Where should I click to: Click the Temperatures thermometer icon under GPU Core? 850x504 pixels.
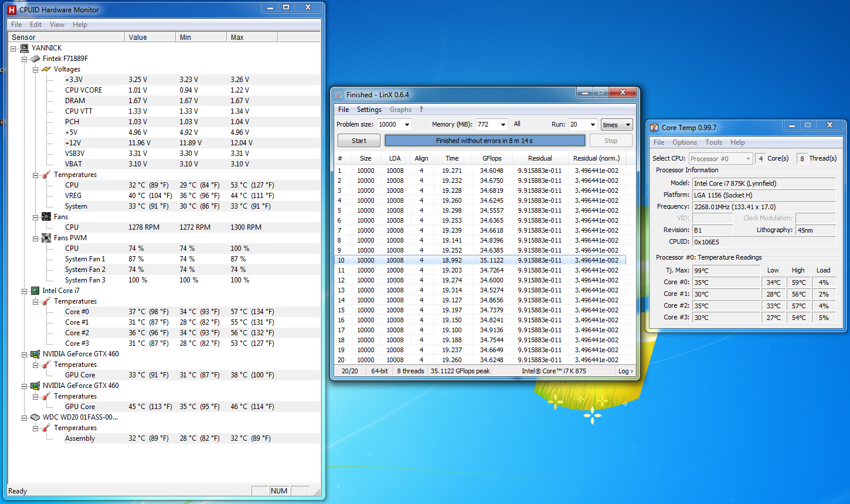pos(46,364)
